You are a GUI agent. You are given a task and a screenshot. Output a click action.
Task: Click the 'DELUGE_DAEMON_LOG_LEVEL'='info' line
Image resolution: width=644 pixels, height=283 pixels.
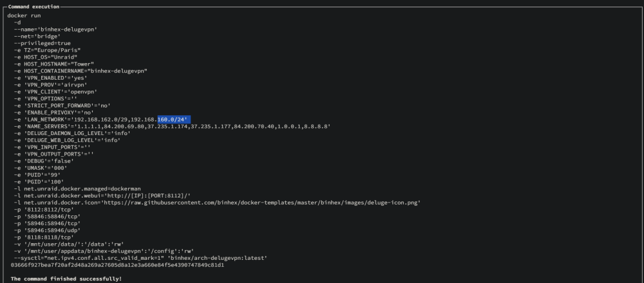[72, 134]
